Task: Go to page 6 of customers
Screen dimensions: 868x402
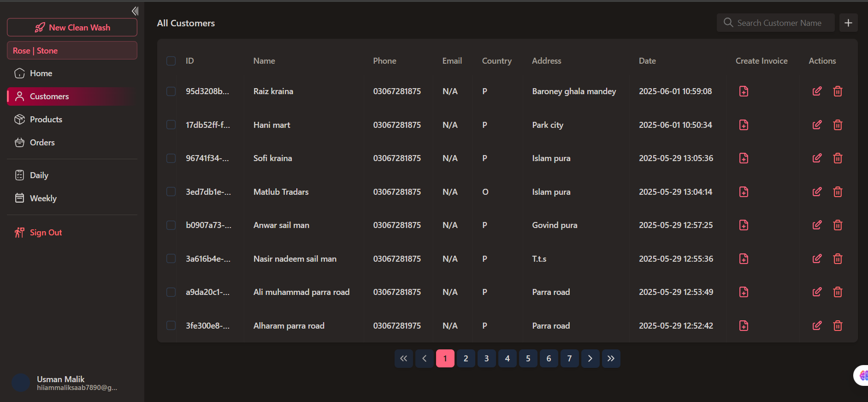Action: (x=549, y=359)
